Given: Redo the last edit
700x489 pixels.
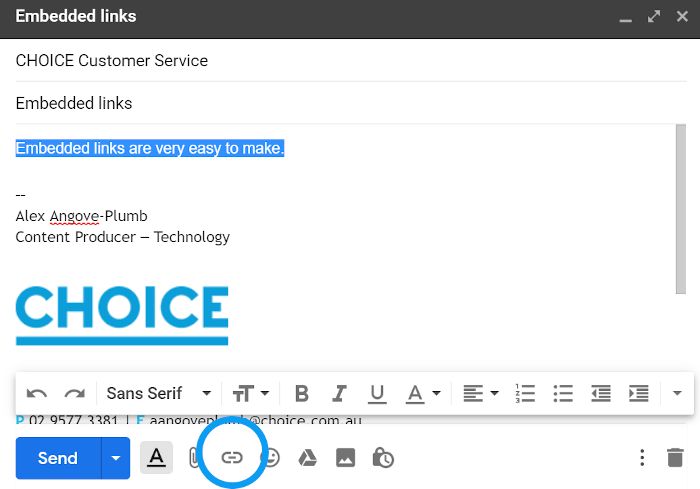Looking at the screenshot, I should pyautogui.click(x=74, y=393).
